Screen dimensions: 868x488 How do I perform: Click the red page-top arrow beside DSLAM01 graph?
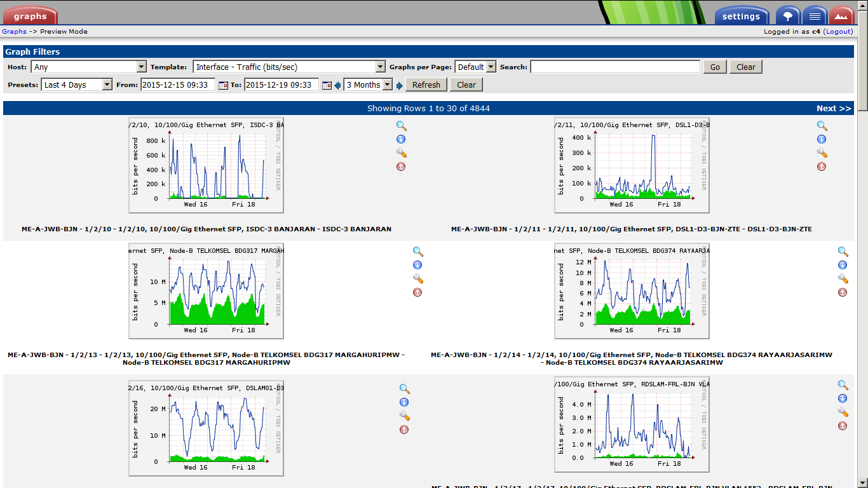coord(403,429)
